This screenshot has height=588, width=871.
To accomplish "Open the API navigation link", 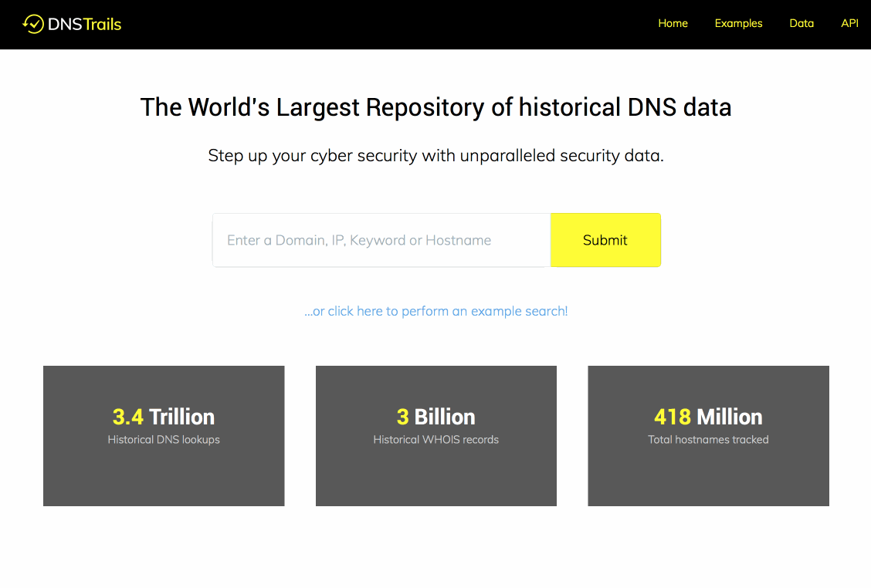I will (x=849, y=23).
